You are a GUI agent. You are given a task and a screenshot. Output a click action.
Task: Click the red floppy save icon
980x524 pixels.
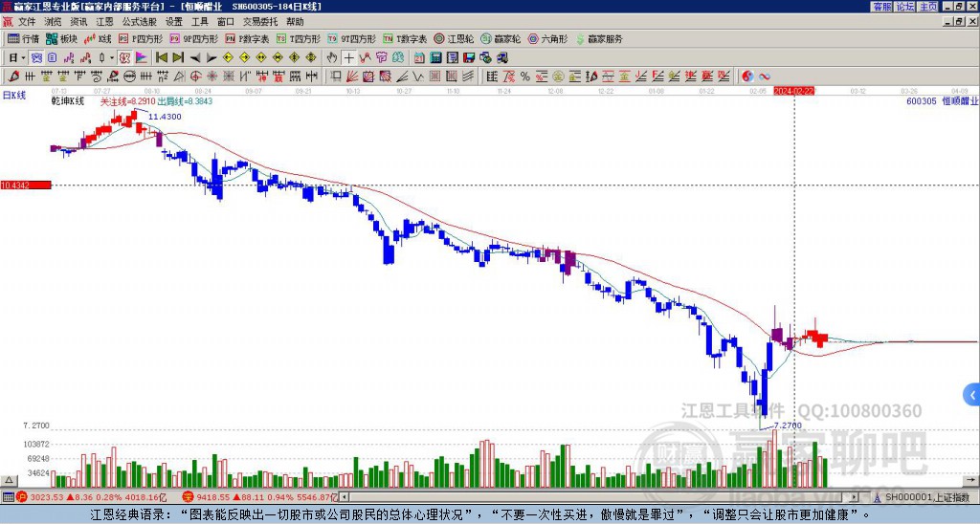469,57
